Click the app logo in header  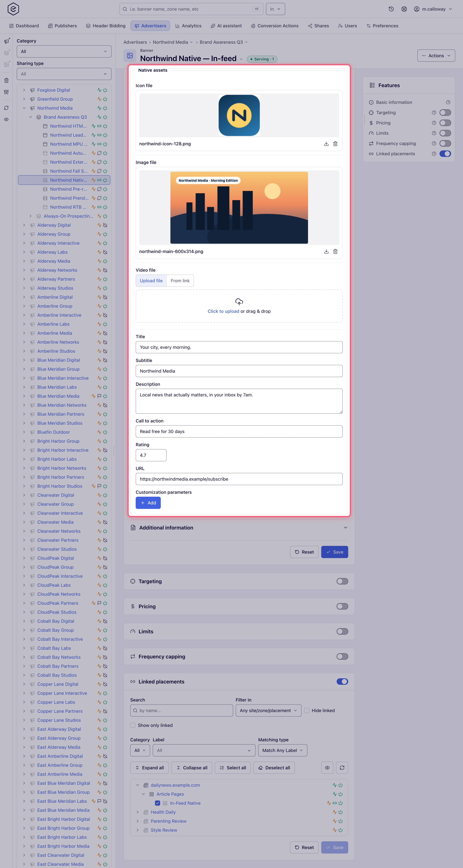tap(13, 9)
